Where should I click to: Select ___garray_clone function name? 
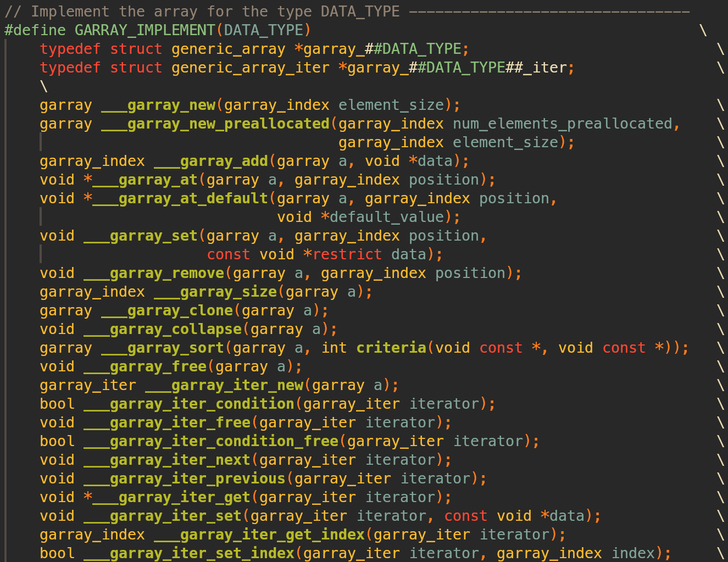167,310
